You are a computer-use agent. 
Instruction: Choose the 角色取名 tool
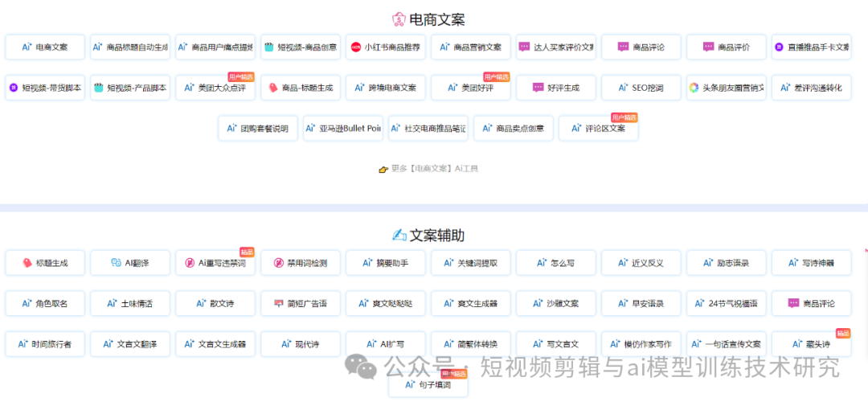pos(45,303)
